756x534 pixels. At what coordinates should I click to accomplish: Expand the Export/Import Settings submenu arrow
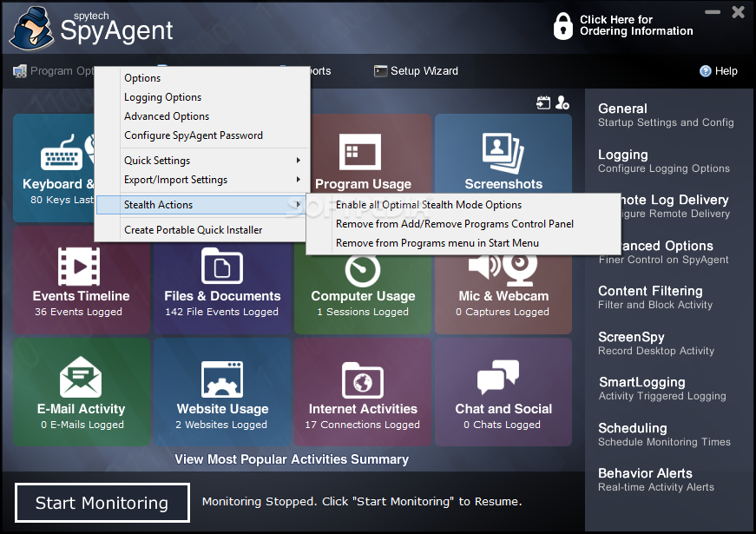(299, 180)
